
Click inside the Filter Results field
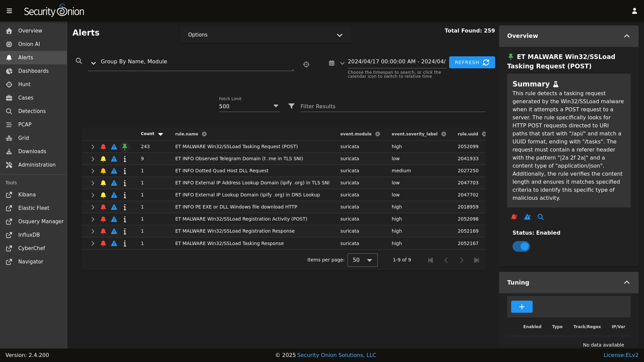coord(369,106)
